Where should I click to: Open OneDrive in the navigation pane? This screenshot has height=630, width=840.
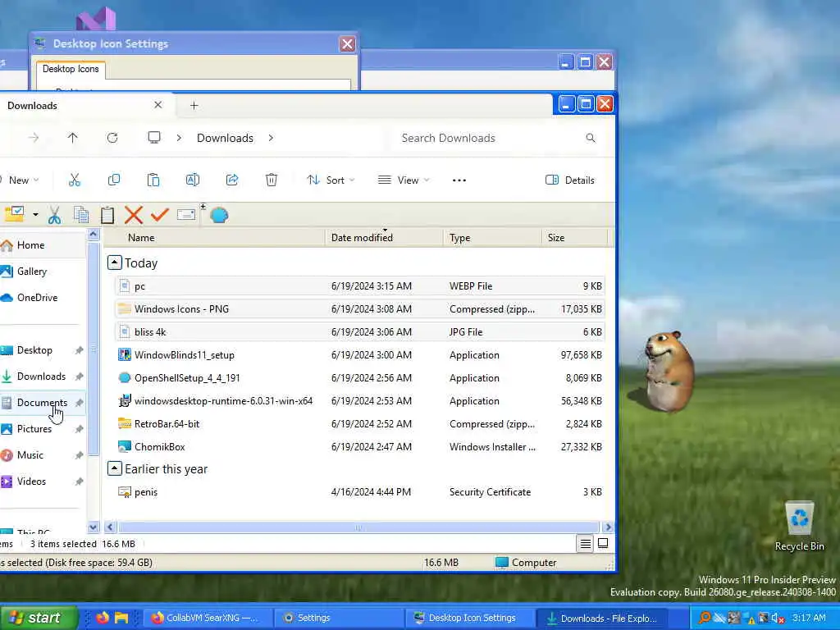pyautogui.click(x=43, y=297)
